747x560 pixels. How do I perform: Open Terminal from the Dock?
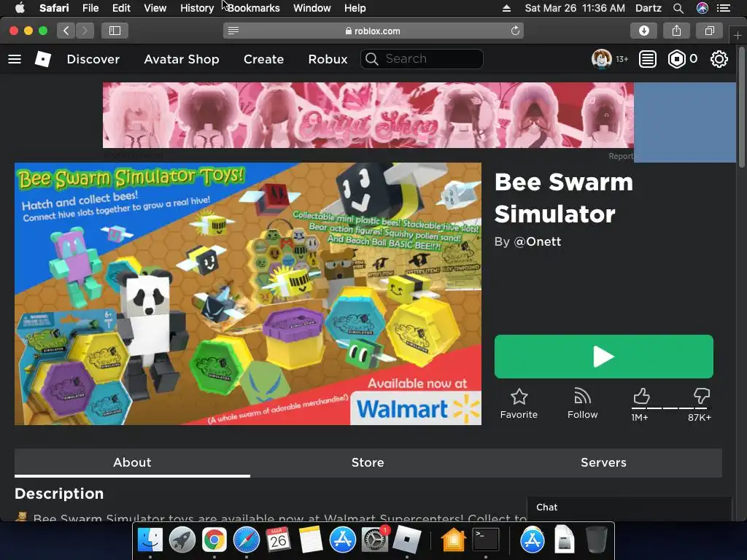pos(485,540)
